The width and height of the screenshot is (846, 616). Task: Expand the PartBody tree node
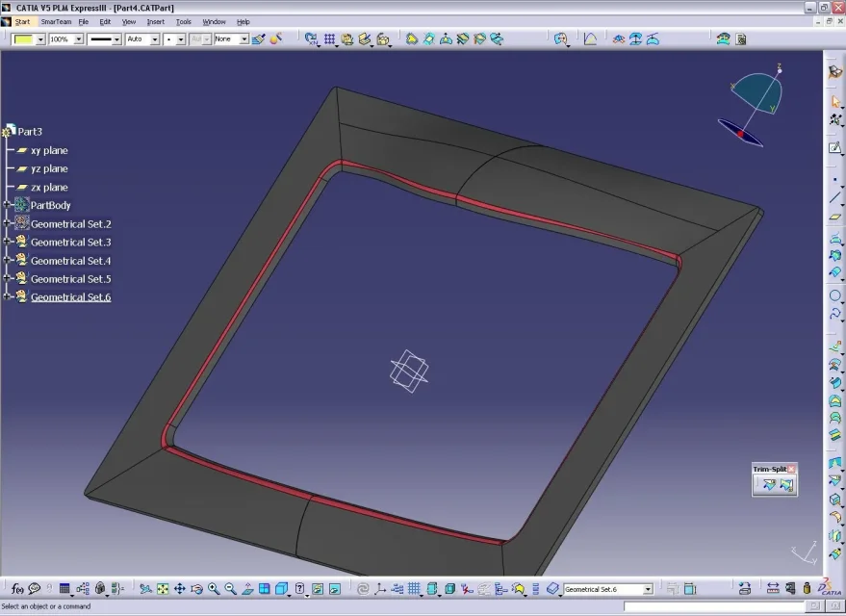[7, 204]
